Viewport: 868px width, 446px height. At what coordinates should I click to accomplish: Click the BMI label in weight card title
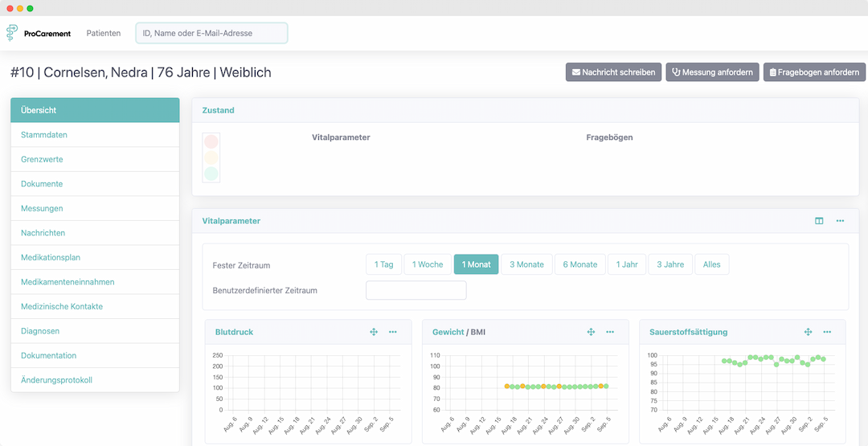point(479,332)
